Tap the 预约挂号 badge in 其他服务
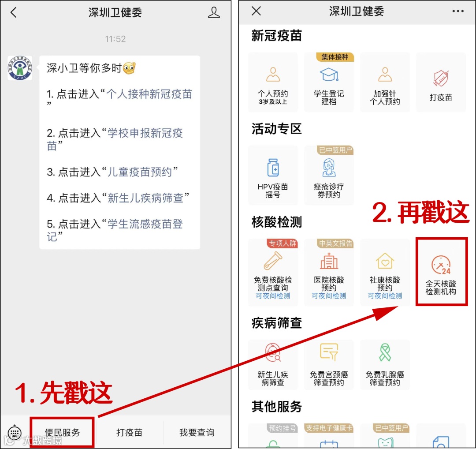Viewport: 476px width, 449px height. point(283,428)
